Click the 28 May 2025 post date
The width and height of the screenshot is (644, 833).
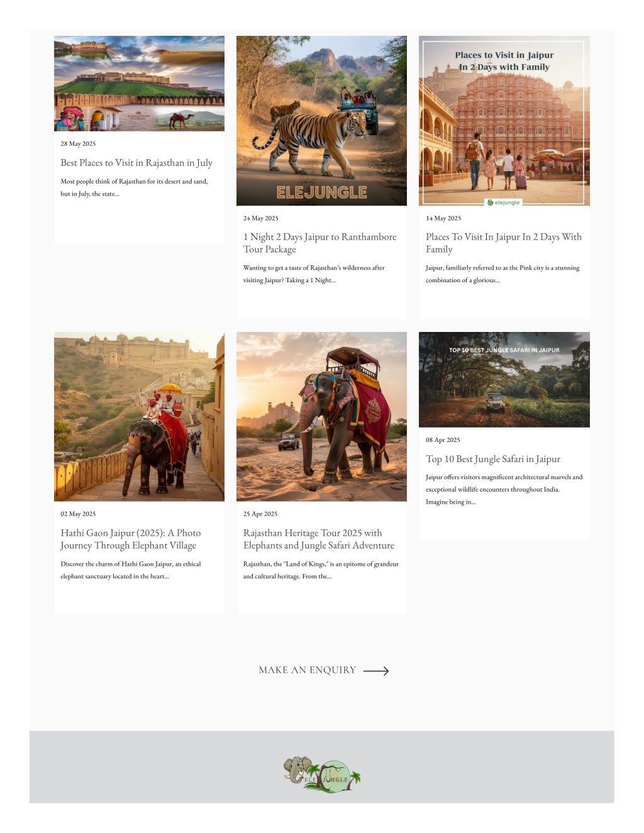[x=78, y=144]
